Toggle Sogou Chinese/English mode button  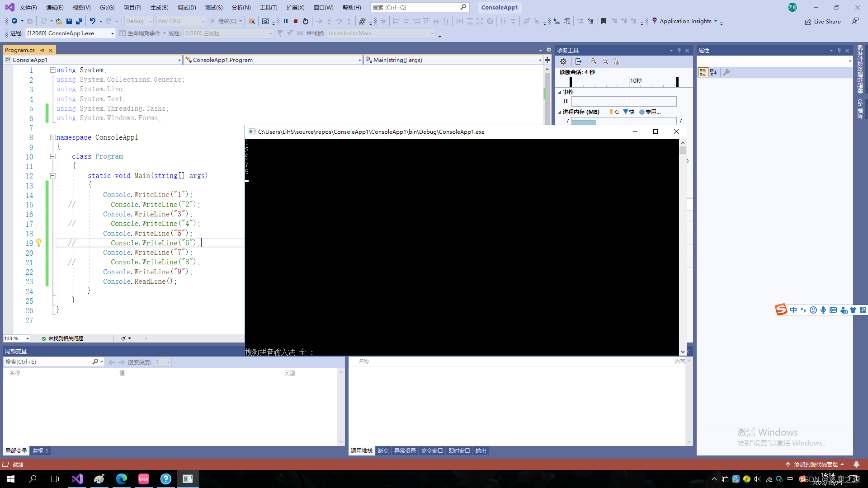(x=793, y=310)
